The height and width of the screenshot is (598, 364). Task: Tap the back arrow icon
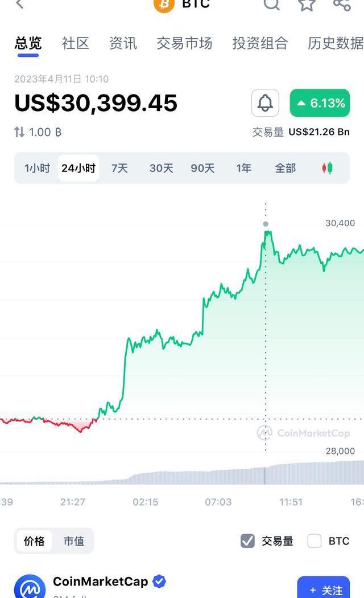coord(20,5)
